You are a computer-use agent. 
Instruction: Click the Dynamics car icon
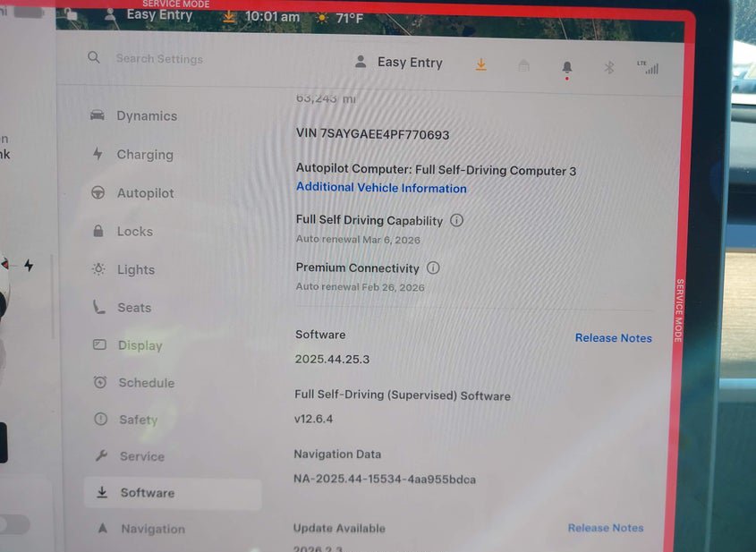98,115
